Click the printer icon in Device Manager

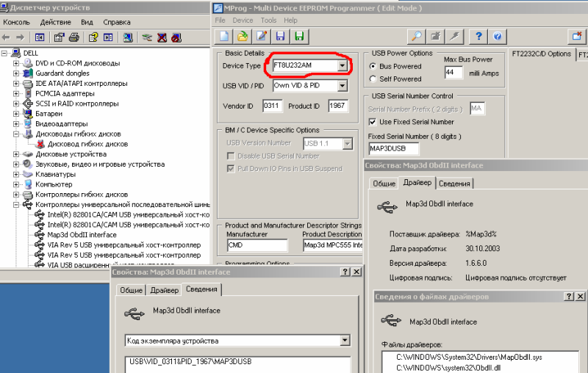(73, 37)
